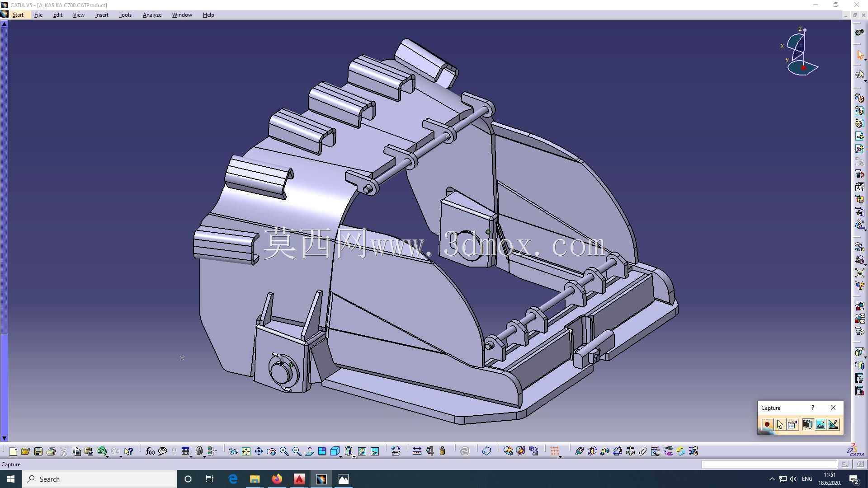
Task: Select the Pan arrows tool
Action: [x=259, y=451]
